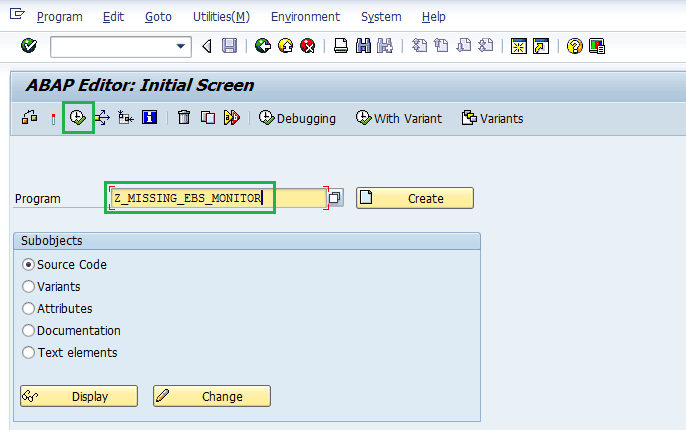Select the Documentation radio button
The image size is (686, 430).
pos(28,330)
